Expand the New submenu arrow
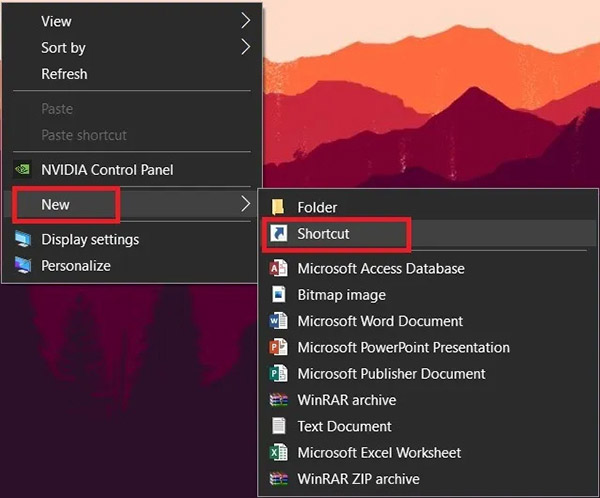Image resolution: width=600 pixels, height=498 pixels. (x=246, y=204)
